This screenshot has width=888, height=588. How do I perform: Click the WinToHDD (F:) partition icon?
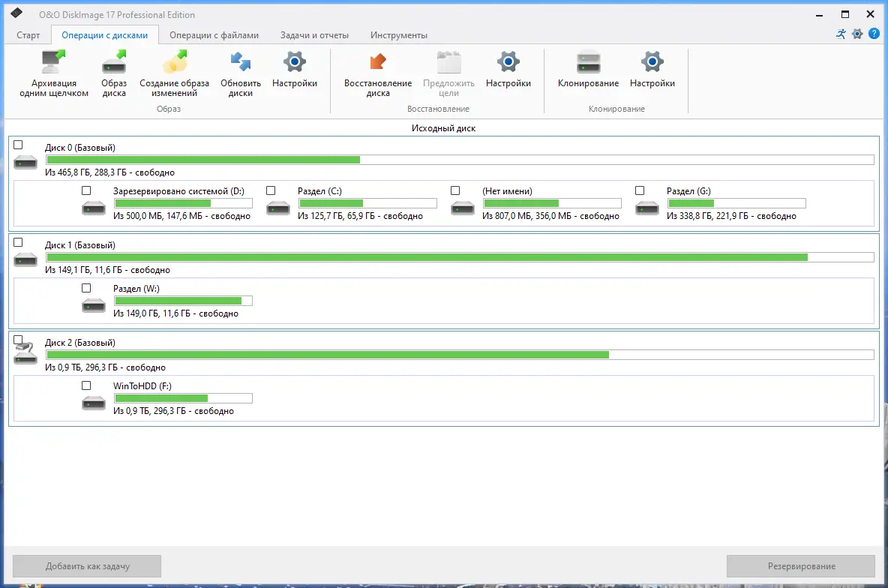pos(94,403)
